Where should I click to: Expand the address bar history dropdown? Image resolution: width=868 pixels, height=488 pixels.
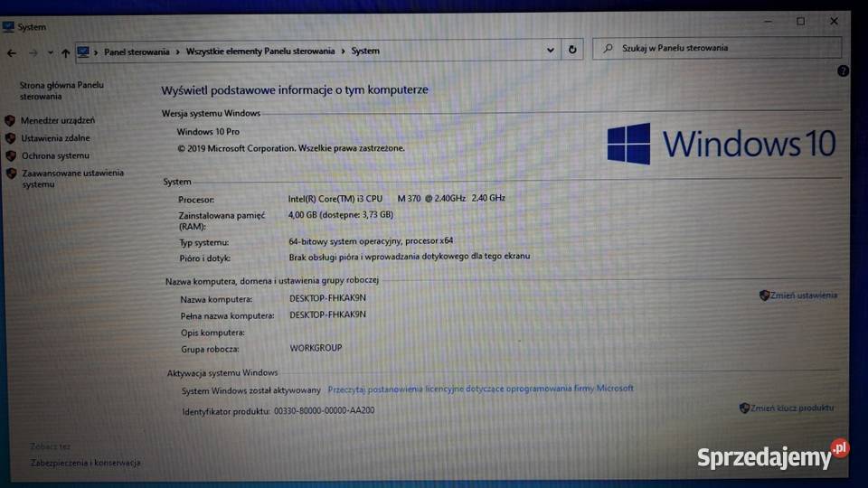(551, 50)
